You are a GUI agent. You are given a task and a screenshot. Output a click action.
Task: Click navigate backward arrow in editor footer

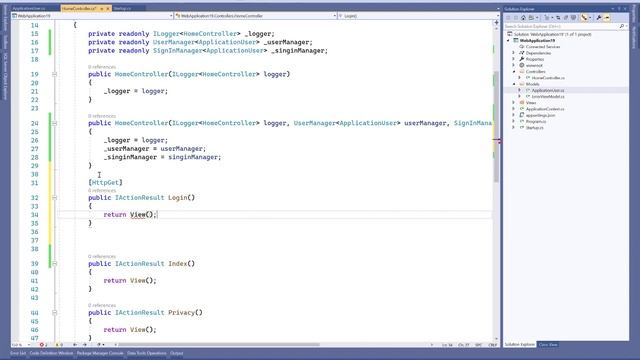coord(75,345)
